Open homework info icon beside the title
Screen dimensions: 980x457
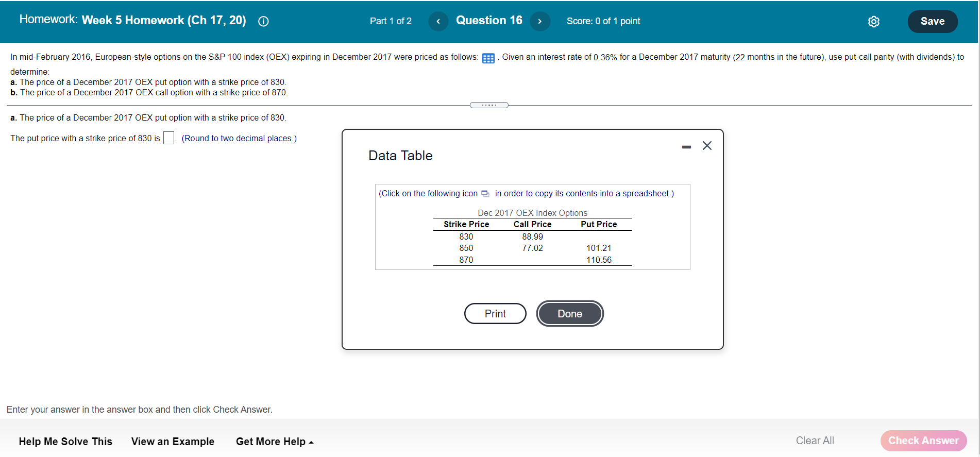click(x=263, y=21)
